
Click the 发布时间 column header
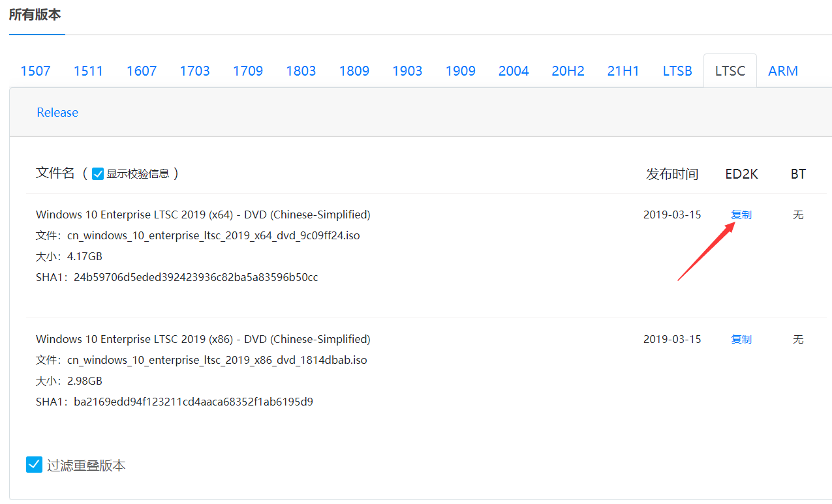pos(672,174)
